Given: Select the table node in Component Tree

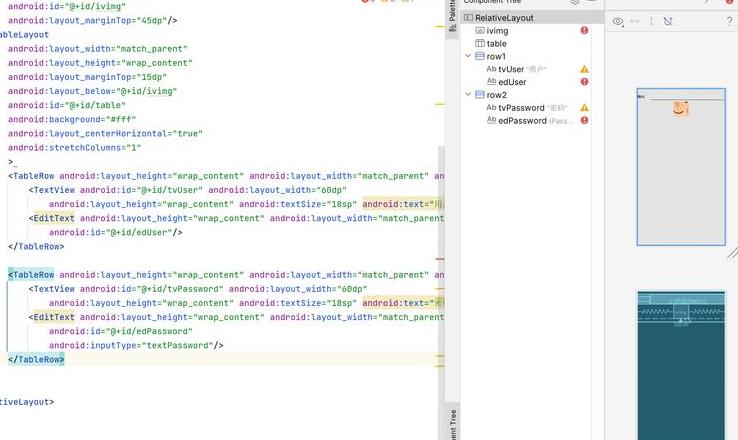Looking at the screenshot, I should click(x=497, y=43).
